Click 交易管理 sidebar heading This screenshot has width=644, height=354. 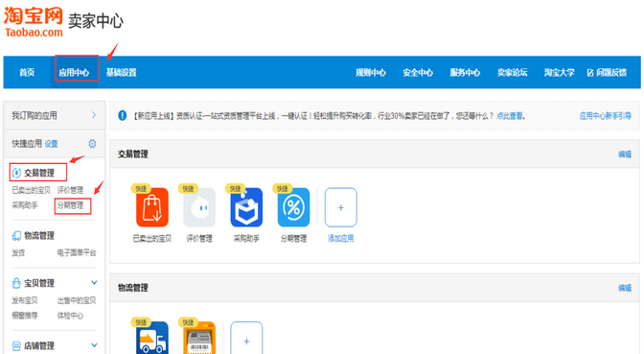pos(39,173)
